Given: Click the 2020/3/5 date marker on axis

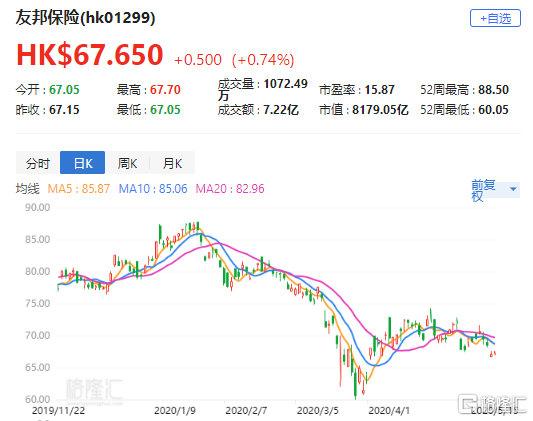Looking at the screenshot, I should click(x=318, y=410).
